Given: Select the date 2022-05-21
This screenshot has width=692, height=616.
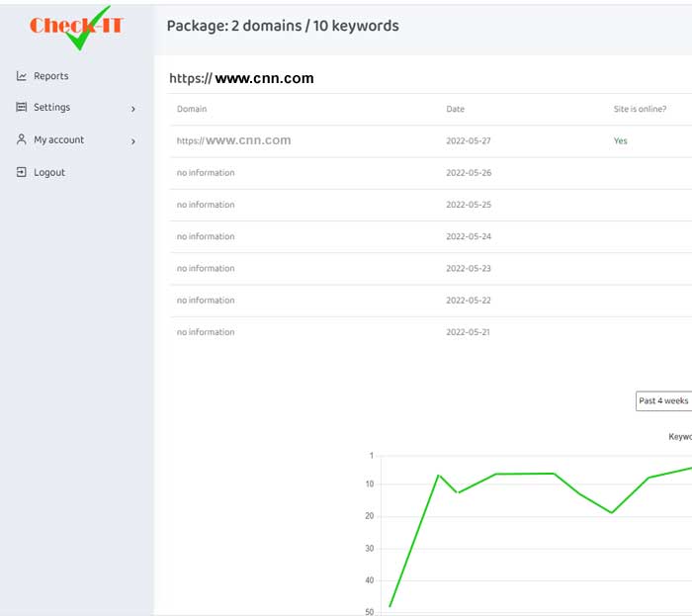Looking at the screenshot, I should 468,332.
